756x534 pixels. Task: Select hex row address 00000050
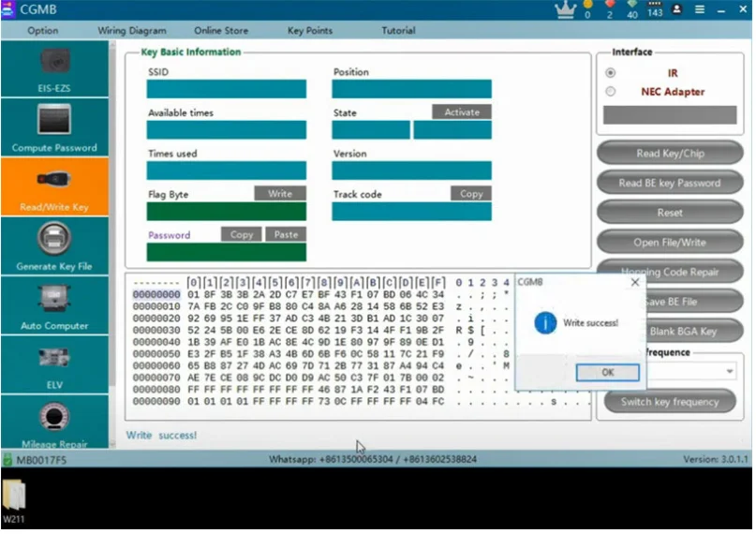[156, 354]
